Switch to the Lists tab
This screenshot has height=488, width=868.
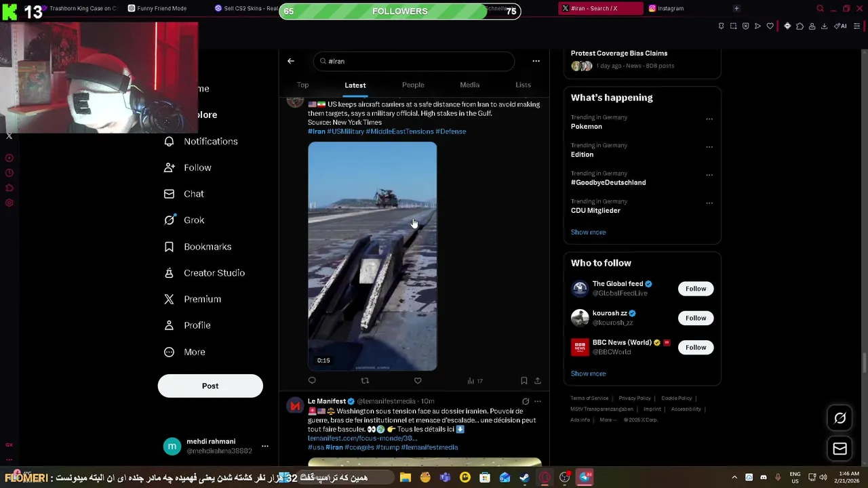click(523, 85)
